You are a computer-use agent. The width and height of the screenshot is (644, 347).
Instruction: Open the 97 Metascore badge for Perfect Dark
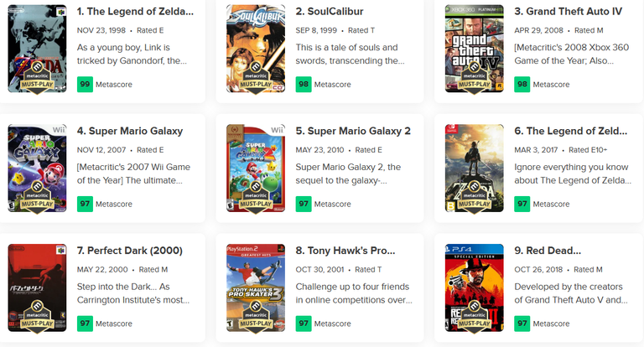[85, 324]
